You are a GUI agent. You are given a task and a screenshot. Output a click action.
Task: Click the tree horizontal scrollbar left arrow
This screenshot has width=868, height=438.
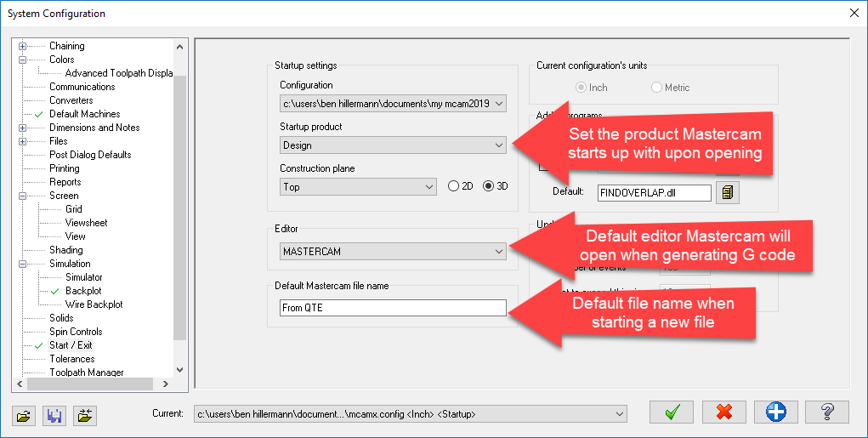point(20,384)
